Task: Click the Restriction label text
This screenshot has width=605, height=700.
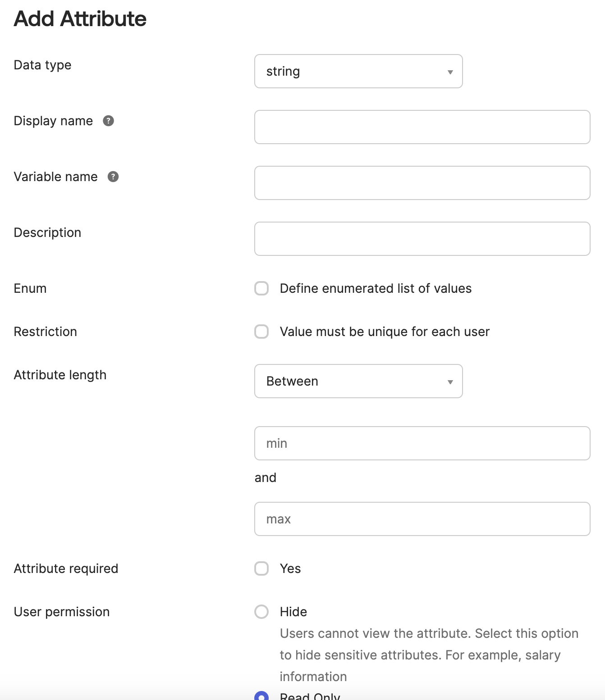Action: tap(45, 332)
